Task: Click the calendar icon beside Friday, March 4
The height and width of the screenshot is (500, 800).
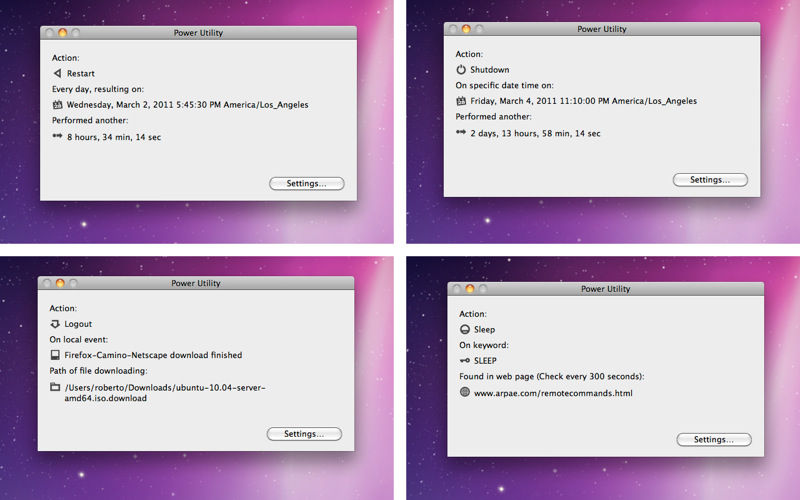Action: [461, 101]
